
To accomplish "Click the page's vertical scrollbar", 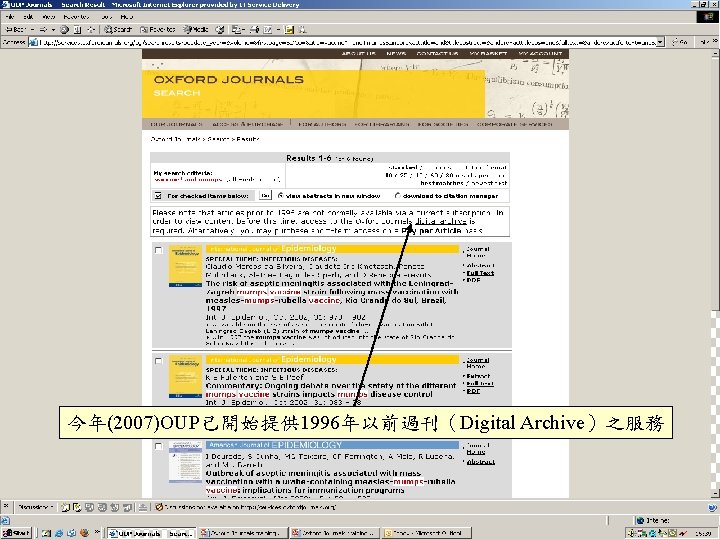I will coord(715,274).
